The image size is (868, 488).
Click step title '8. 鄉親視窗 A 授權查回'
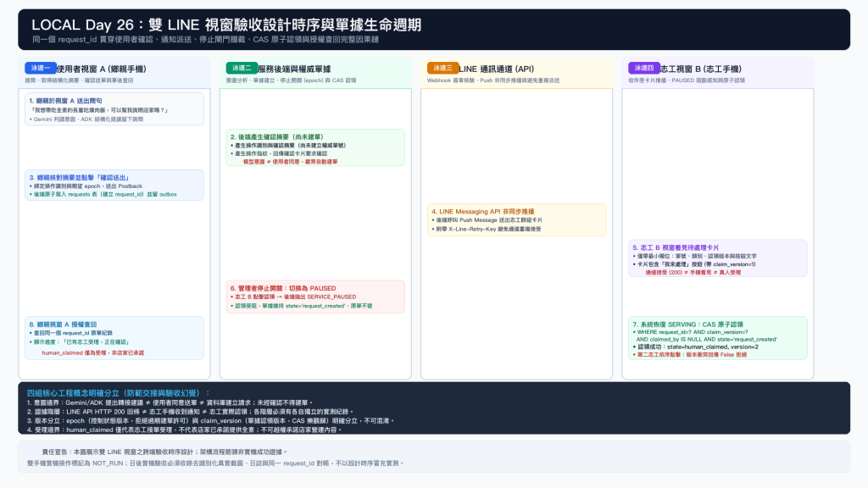click(63, 324)
